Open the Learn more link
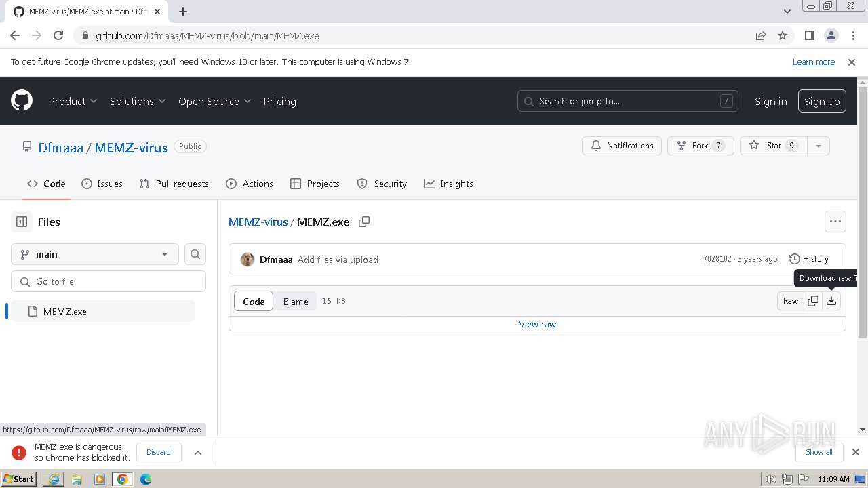This screenshot has width=868, height=488. 814,62
